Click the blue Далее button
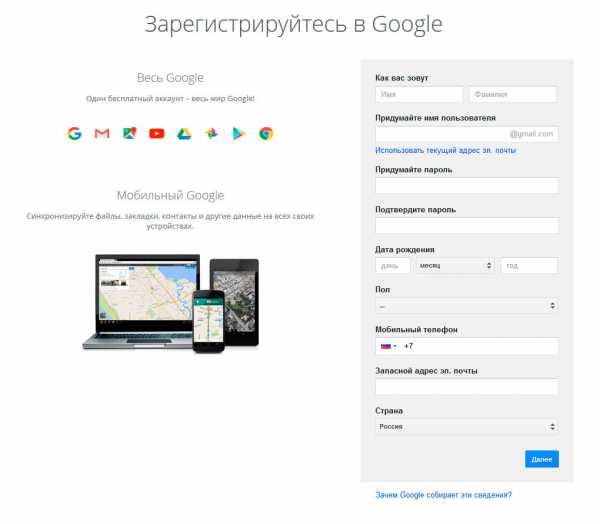Image resolution: width=600 pixels, height=524 pixels. pos(542,459)
